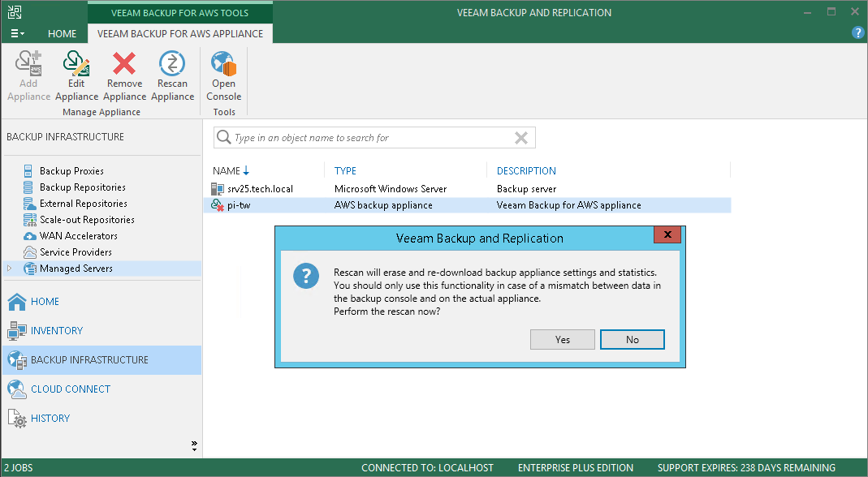Click the srv25.tech.local server icon
The image size is (868, 477).
tap(218, 189)
